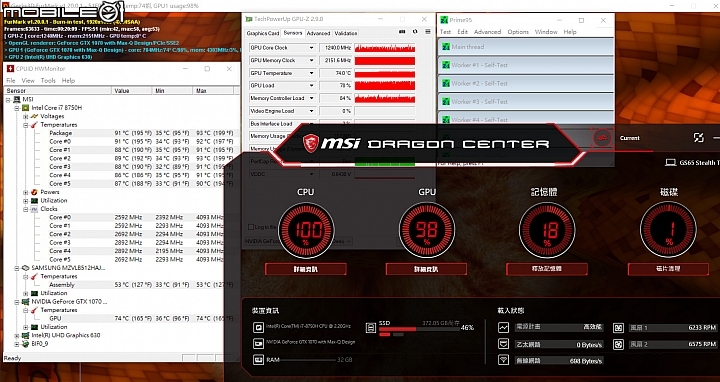Viewport: 720px width, 382px height.
Task: Click fan 2 icon showing 6575 RPM
Action: click(x=619, y=344)
